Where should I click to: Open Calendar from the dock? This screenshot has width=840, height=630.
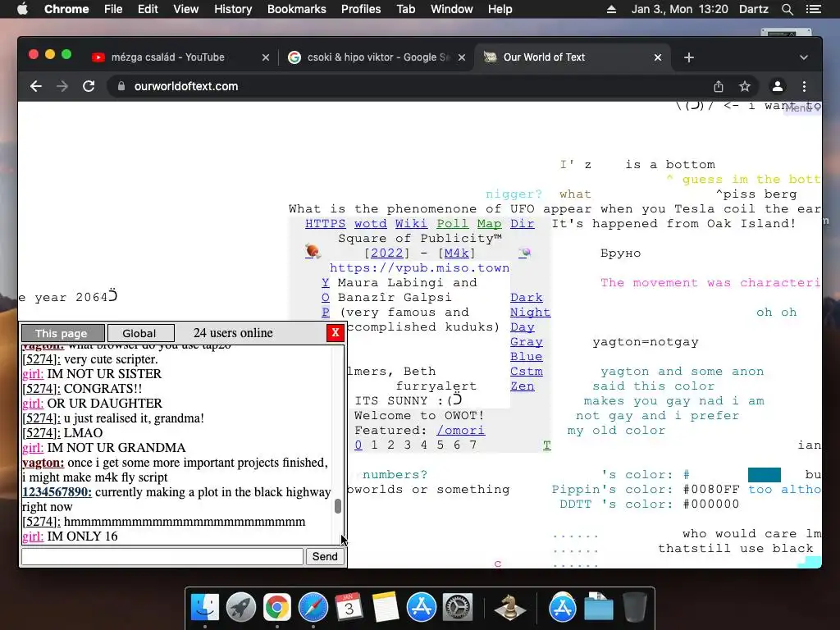[x=349, y=608]
